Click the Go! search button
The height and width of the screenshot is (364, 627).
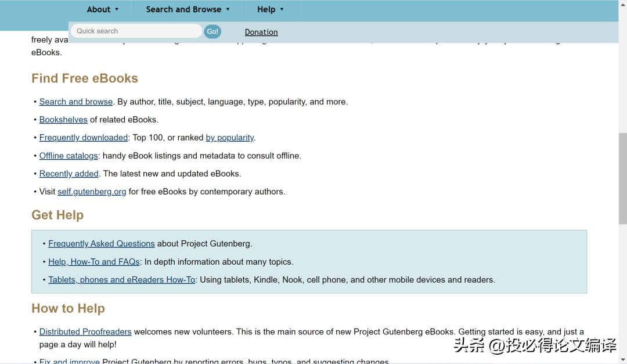click(212, 31)
